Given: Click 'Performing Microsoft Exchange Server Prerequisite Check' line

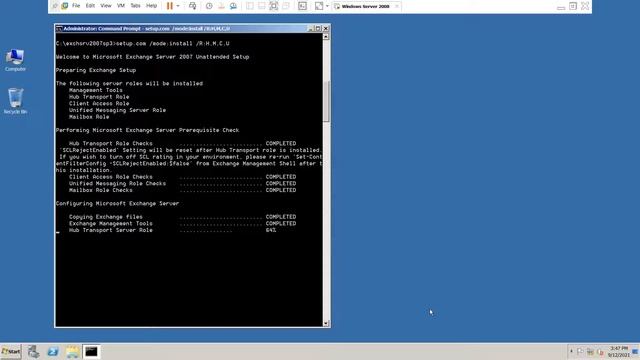Looking at the screenshot, I should [x=147, y=130].
